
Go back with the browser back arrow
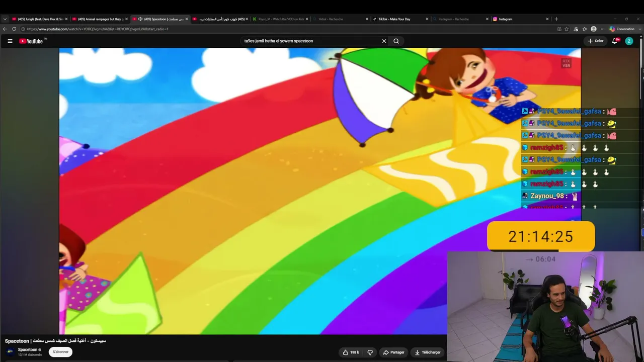(x=5, y=29)
